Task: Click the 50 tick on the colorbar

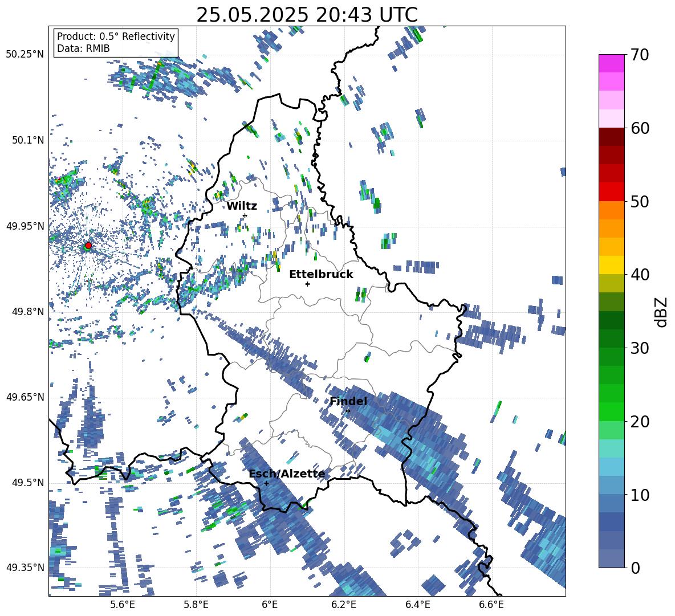Action: point(640,201)
